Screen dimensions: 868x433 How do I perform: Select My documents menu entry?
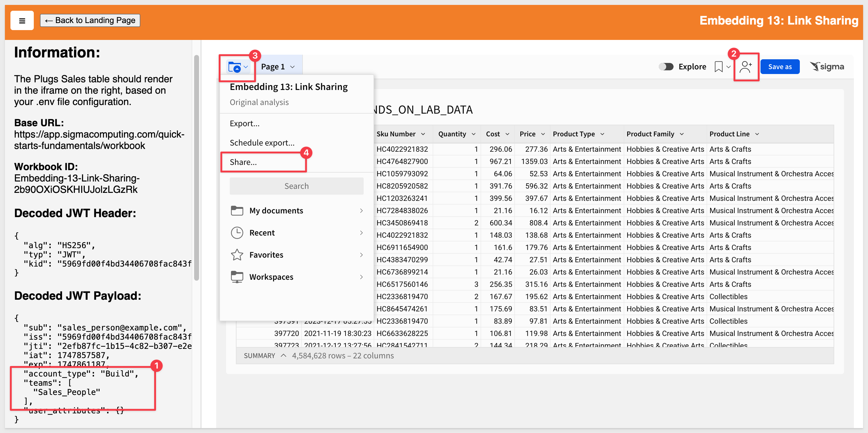click(x=296, y=211)
